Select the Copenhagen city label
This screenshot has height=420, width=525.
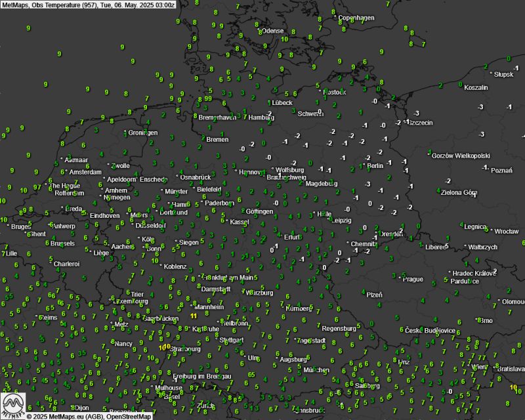pyautogui.click(x=358, y=18)
